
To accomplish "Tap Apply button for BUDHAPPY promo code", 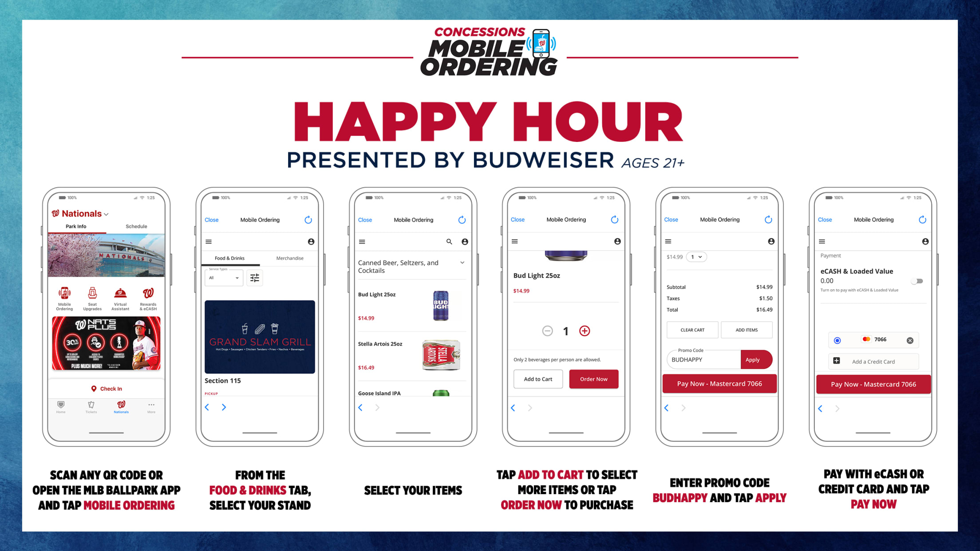I will point(752,359).
